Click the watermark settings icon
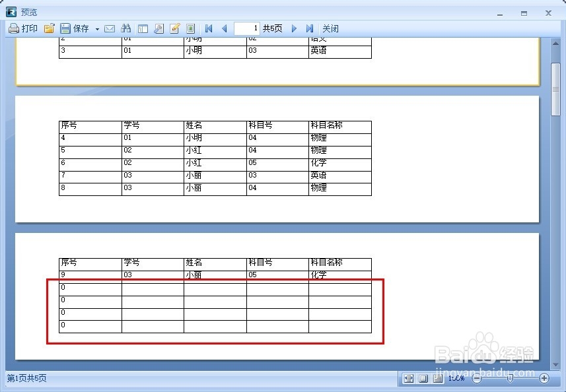The height and width of the screenshot is (392, 566). click(x=190, y=28)
